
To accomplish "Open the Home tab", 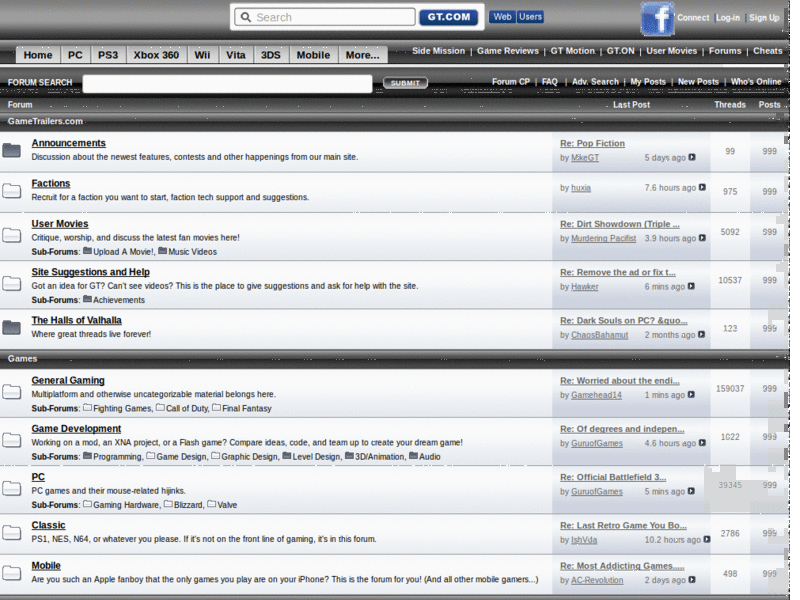I will pyautogui.click(x=38, y=55).
